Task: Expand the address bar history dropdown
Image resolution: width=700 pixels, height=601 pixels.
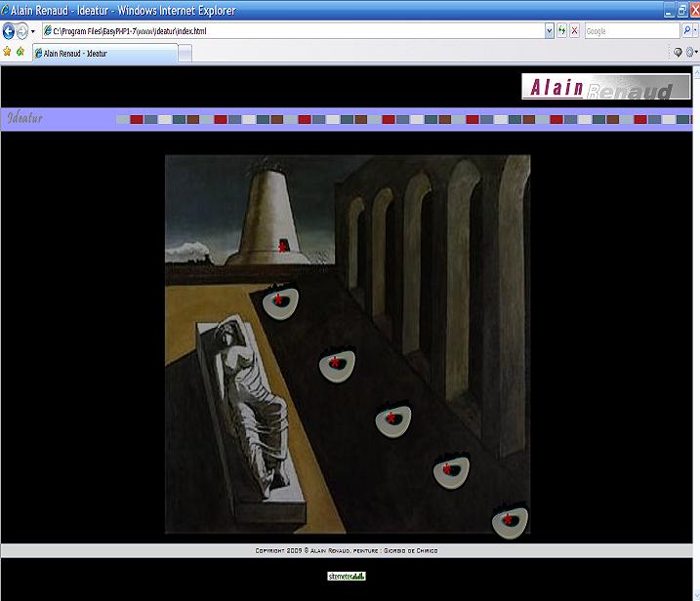Action: (x=550, y=31)
